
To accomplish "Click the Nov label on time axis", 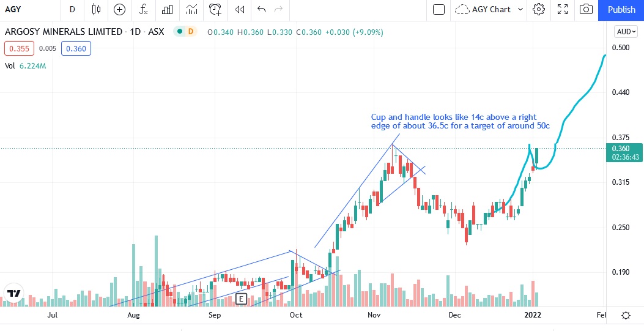I will [x=374, y=315].
